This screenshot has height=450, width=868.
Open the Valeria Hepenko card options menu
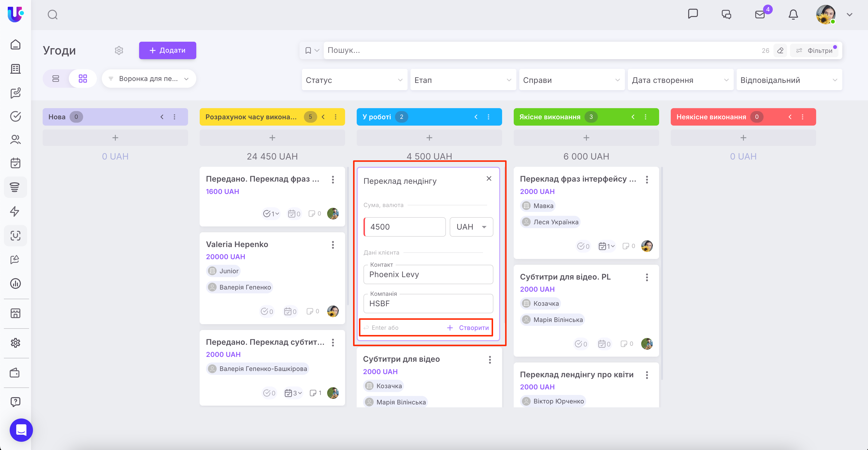[332, 245]
